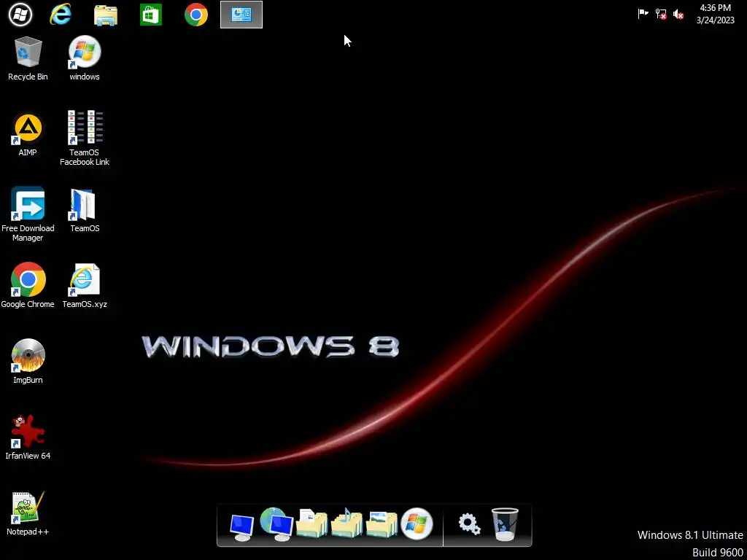Click the IrfanView 64 label text
747x560 pixels.
28,456
